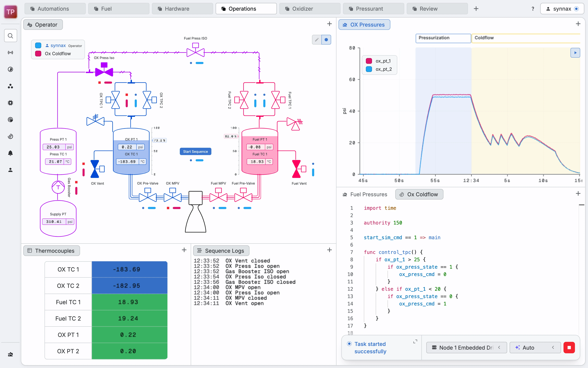Open the synnax user menu
This screenshot has width=588, height=368.
pos(562,9)
